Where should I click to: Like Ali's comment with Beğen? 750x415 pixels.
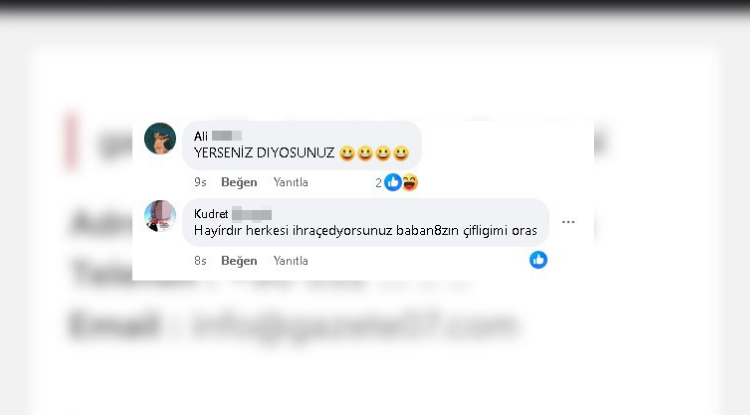(239, 182)
